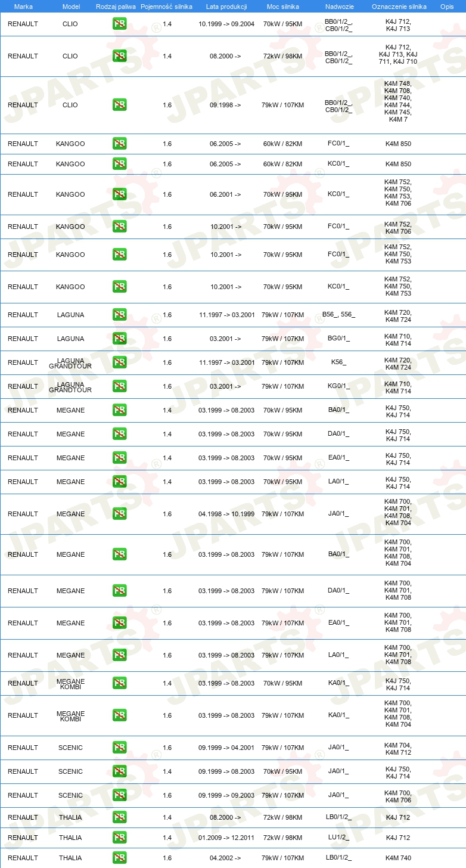
Task: Click fuel icon in MEGANE 1.4 DA0/1_ row
Action: tap(119, 434)
